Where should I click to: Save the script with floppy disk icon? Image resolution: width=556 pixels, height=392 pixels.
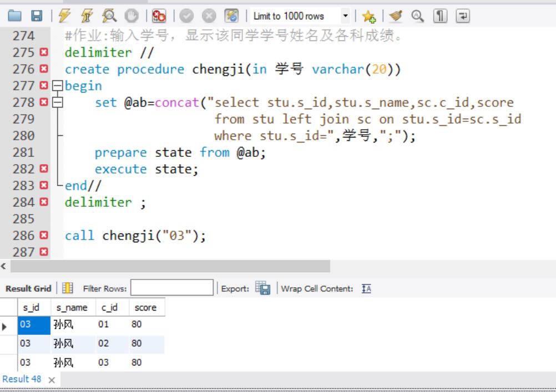point(37,16)
